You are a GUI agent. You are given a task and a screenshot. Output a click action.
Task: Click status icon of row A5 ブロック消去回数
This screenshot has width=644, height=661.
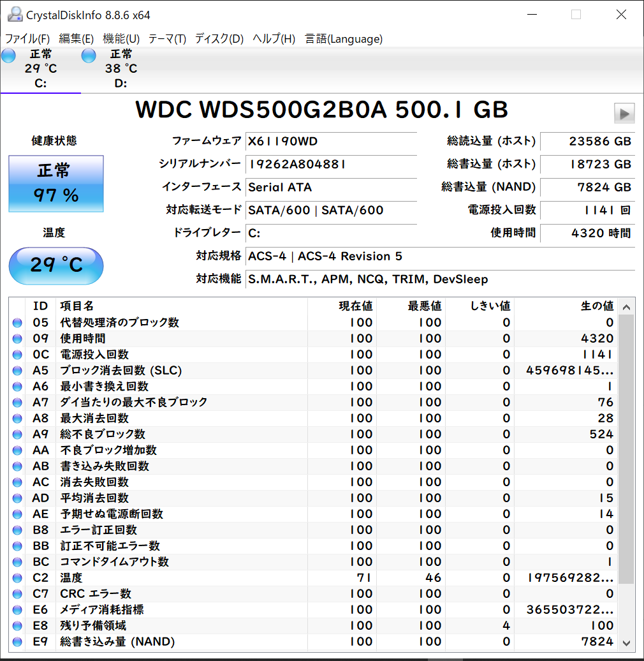17,371
